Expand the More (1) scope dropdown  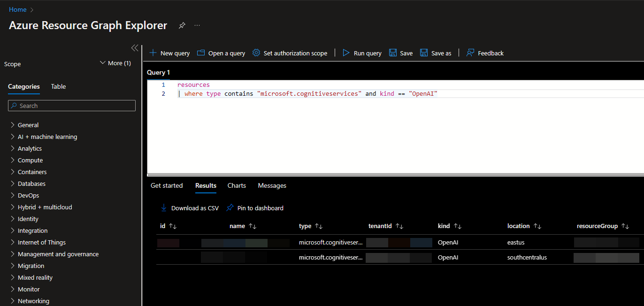[115, 63]
